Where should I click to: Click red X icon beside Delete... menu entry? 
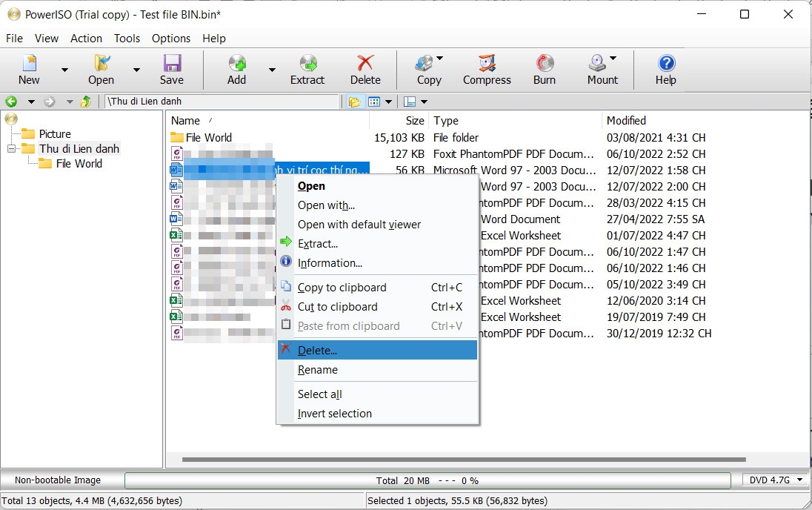coord(286,348)
